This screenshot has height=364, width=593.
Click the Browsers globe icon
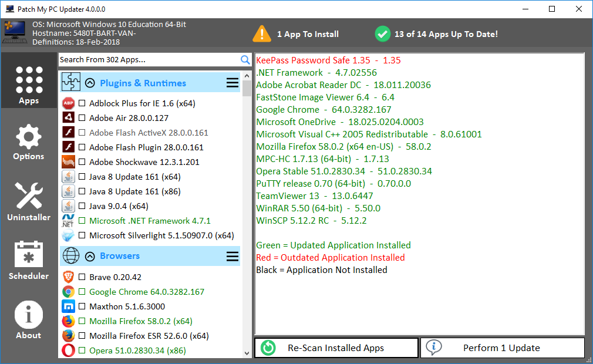click(71, 256)
